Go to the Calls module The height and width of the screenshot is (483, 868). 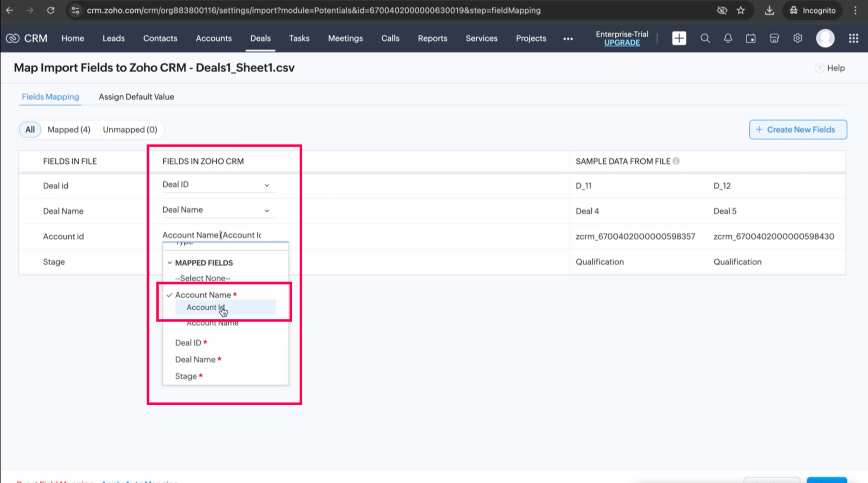[390, 38]
